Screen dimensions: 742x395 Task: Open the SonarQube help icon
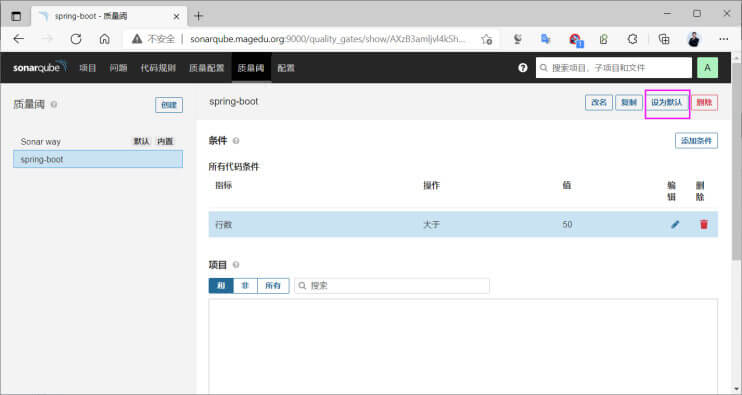[522, 68]
